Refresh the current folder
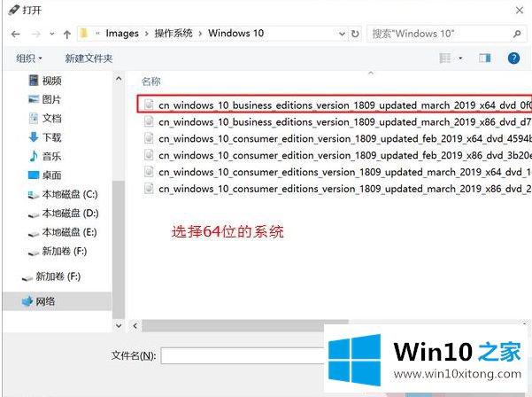 (x=355, y=34)
